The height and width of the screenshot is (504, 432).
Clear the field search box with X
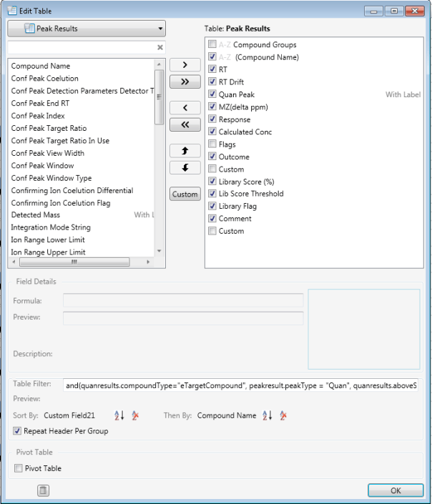[x=160, y=48]
